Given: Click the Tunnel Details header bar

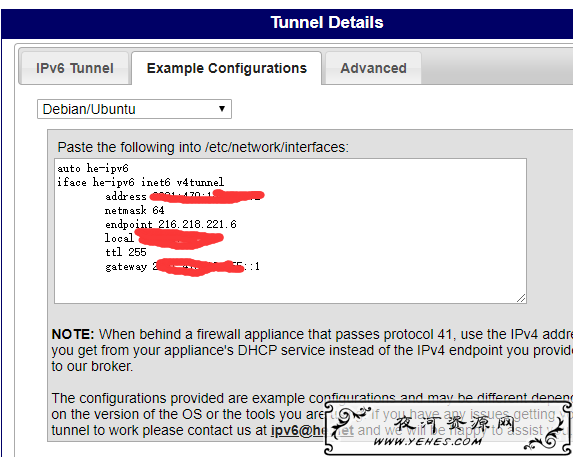Looking at the screenshot, I should pos(287,23).
